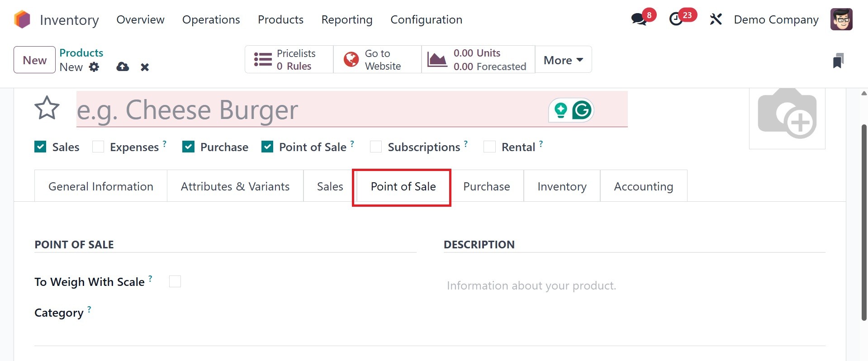Screen dimensions: 868x361
Task: Open the debug tools wrench icon
Action: 716,19
